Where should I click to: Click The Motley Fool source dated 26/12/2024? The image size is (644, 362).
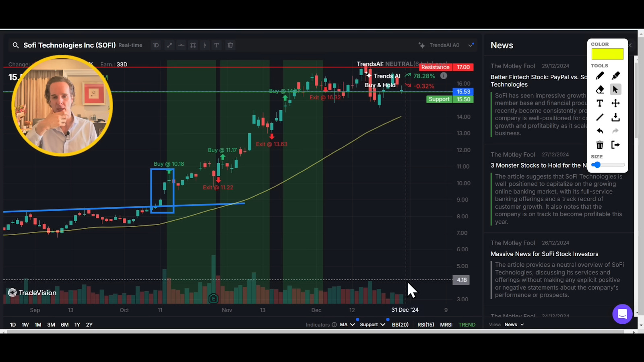(x=513, y=243)
